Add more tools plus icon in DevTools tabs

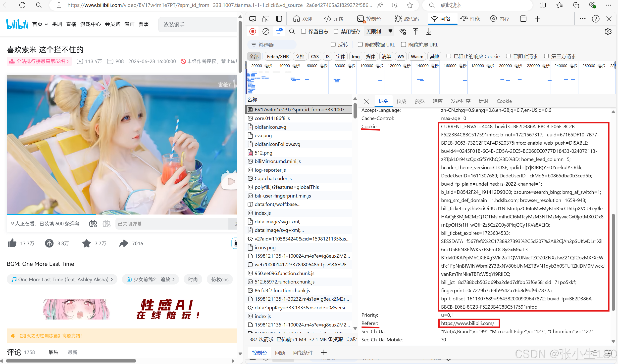pos(537,19)
